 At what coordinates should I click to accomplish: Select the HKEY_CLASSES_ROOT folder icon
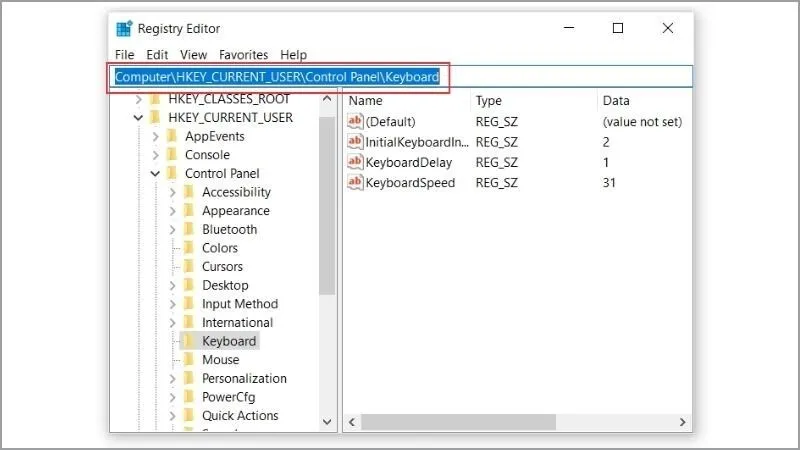(155, 99)
